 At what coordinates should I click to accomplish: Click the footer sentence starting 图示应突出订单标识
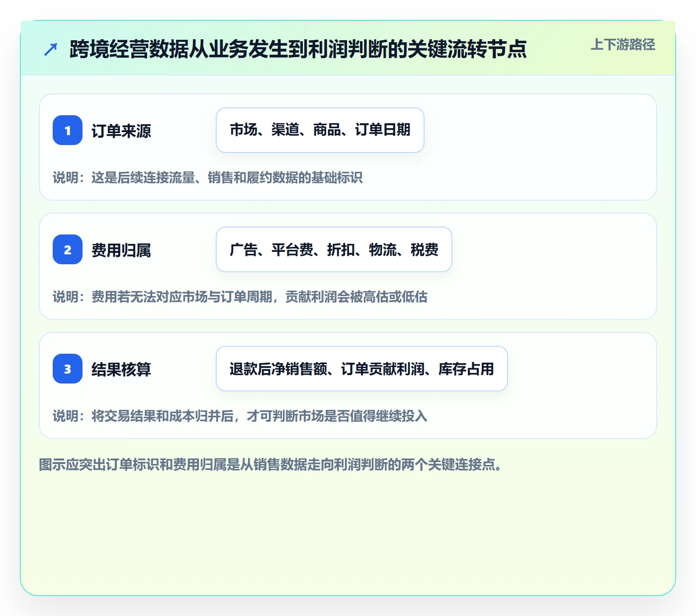coord(272,464)
